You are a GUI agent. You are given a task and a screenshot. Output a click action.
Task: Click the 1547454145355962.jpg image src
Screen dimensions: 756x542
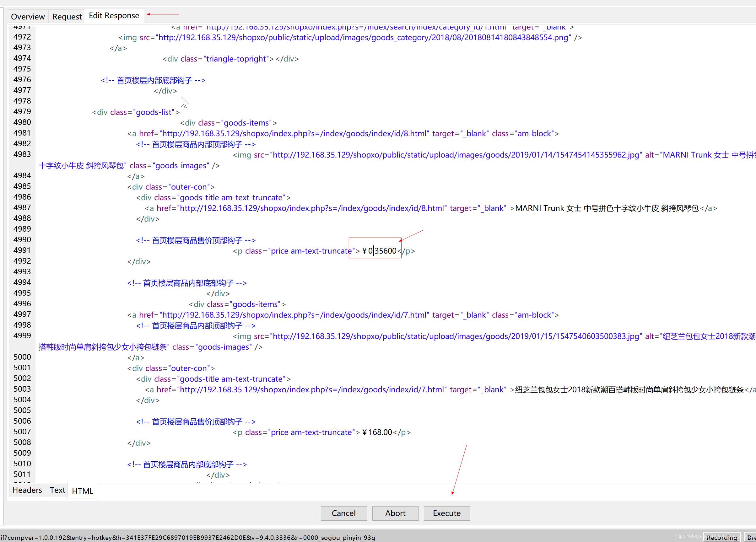click(456, 155)
